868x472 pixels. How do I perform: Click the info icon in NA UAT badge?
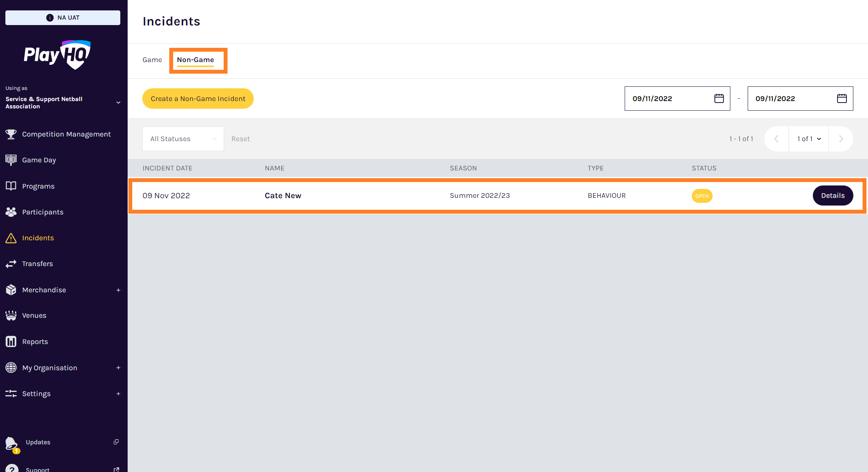[50, 18]
